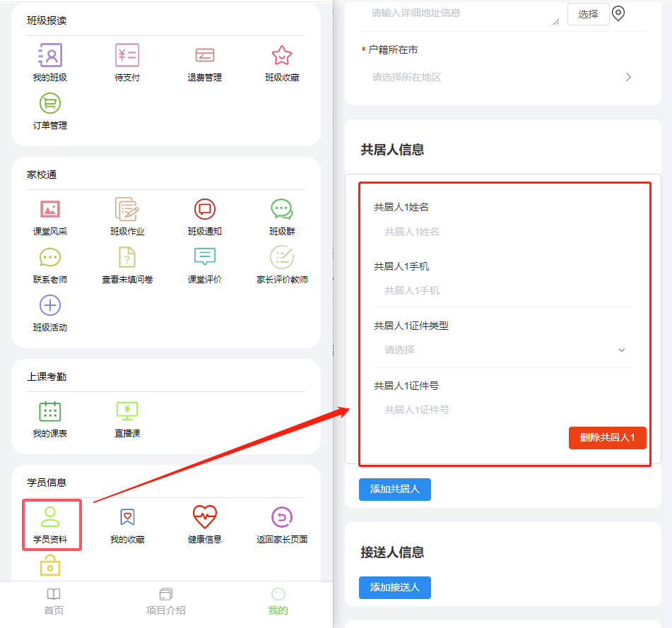Image resolution: width=672 pixels, height=628 pixels.
Task: Click 上课考勤 section heading
Action: pyautogui.click(x=47, y=377)
